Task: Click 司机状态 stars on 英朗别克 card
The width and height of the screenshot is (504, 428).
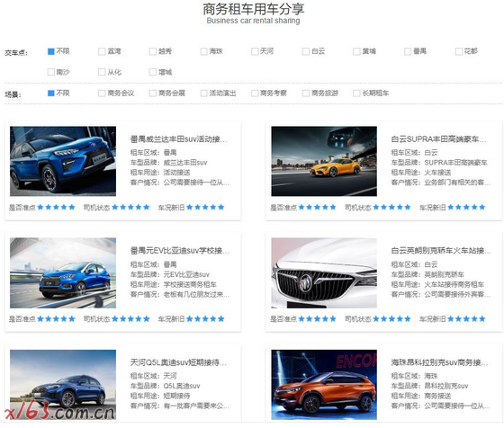Action: 391,319
